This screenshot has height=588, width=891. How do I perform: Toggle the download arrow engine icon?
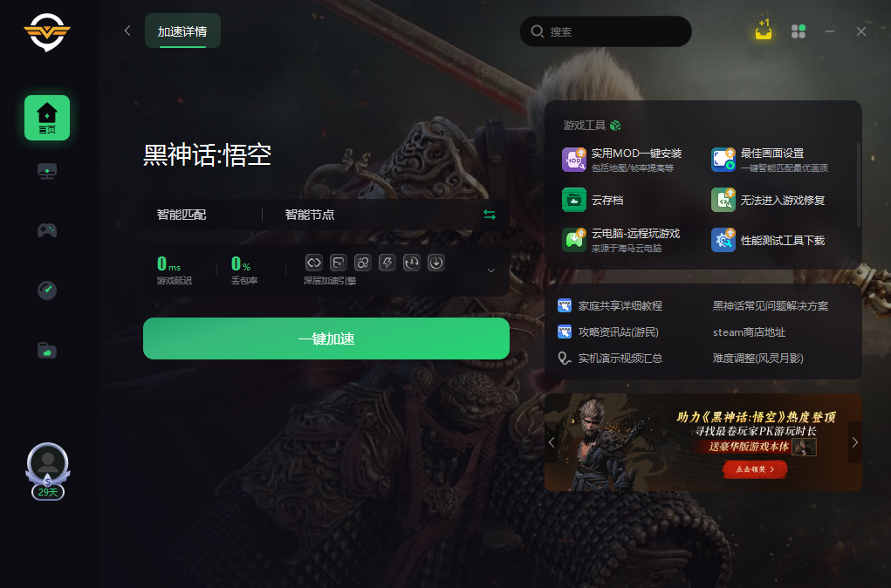tap(435, 263)
